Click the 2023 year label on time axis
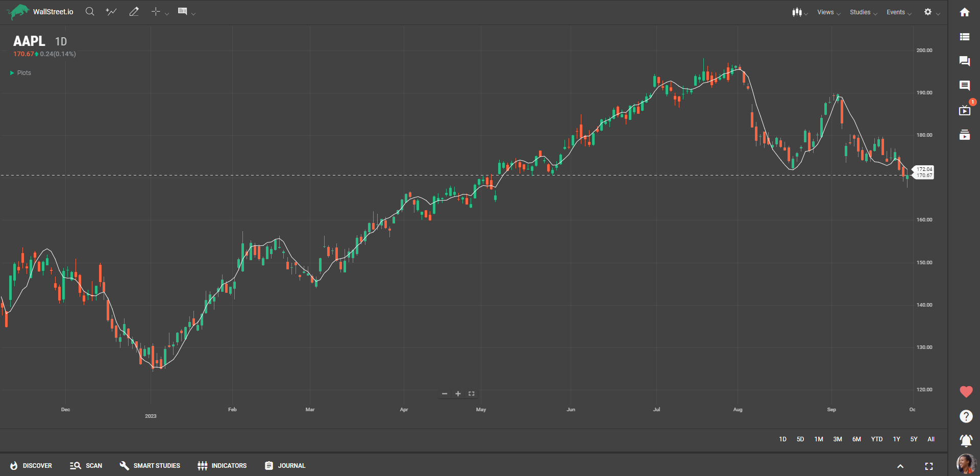Viewport: 980px width, 476px height. click(151, 416)
